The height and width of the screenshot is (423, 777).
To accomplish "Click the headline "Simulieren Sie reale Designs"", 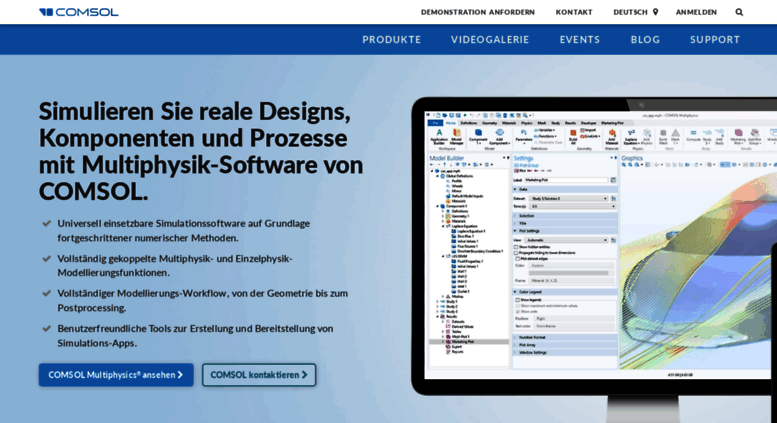I will point(194,111).
